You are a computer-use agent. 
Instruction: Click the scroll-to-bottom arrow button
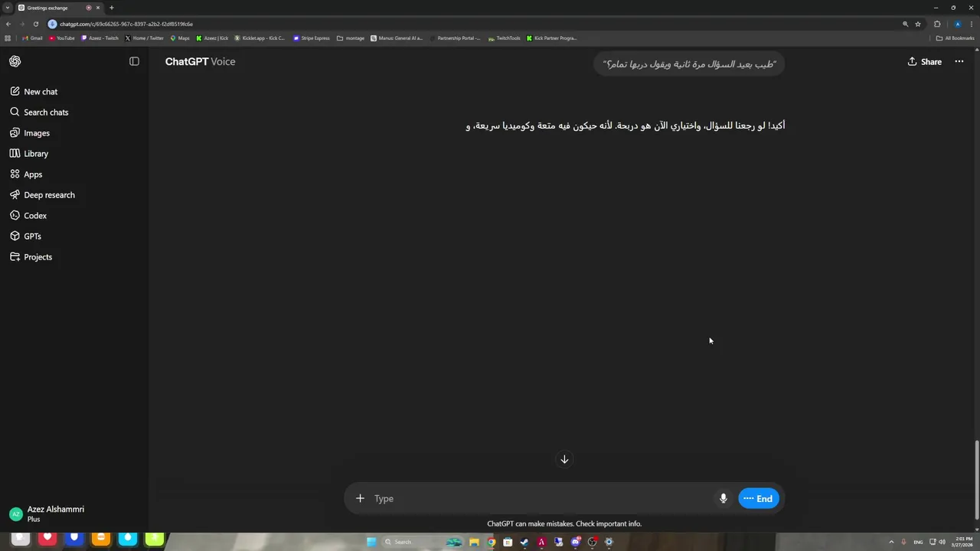(x=564, y=459)
